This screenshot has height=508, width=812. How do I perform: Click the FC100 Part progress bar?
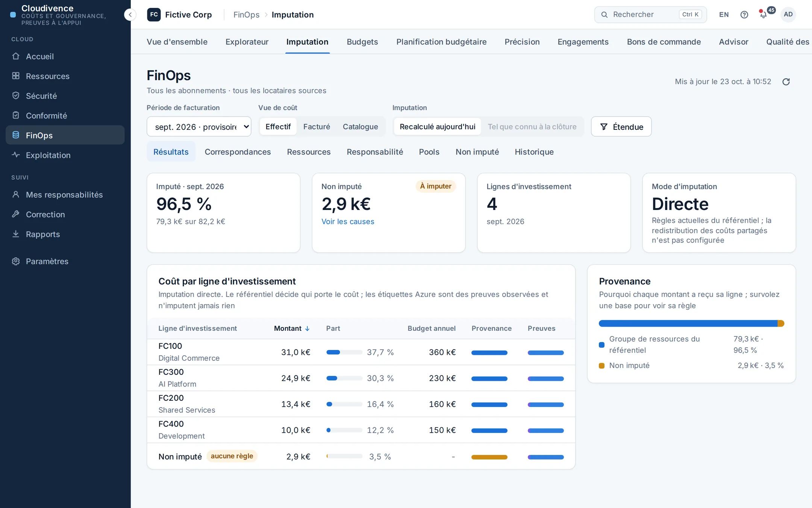point(344,353)
